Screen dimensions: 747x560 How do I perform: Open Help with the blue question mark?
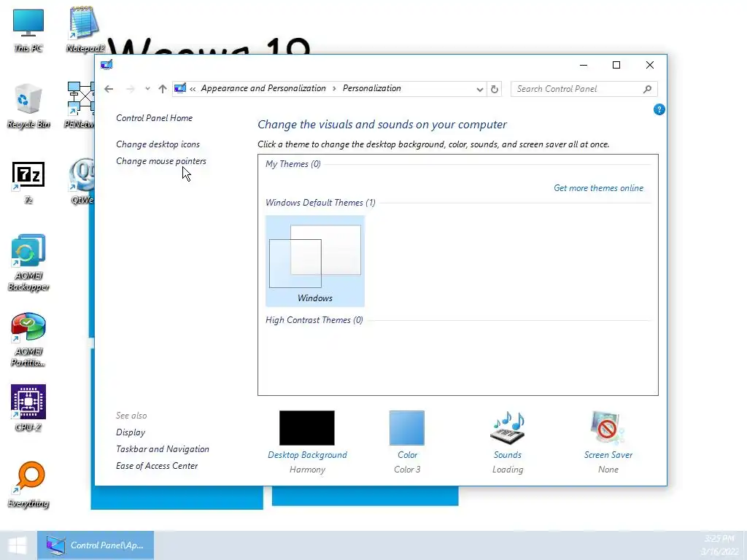point(659,110)
